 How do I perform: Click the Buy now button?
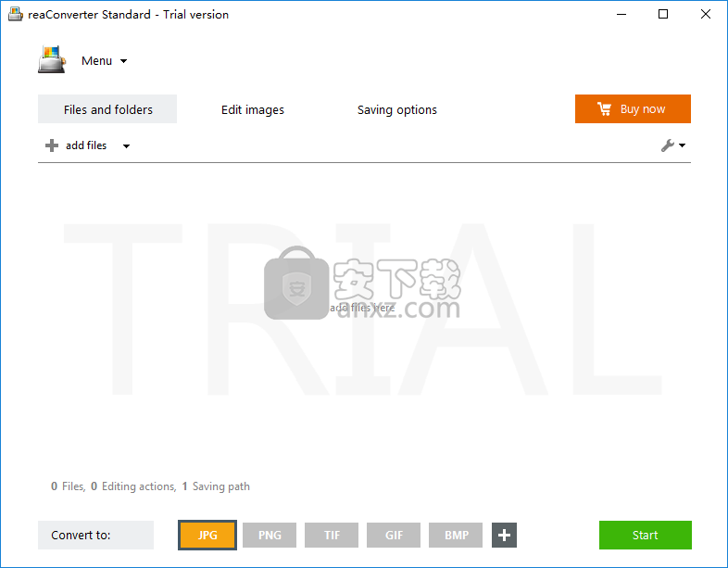click(x=633, y=109)
